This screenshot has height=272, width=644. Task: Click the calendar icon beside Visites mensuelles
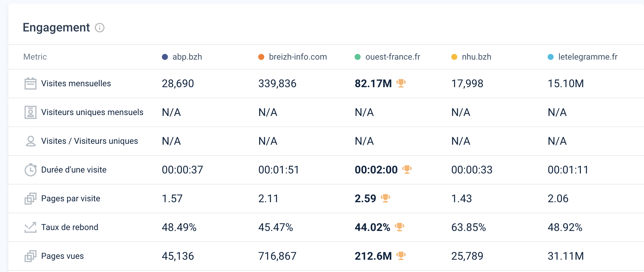click(30, 84)
